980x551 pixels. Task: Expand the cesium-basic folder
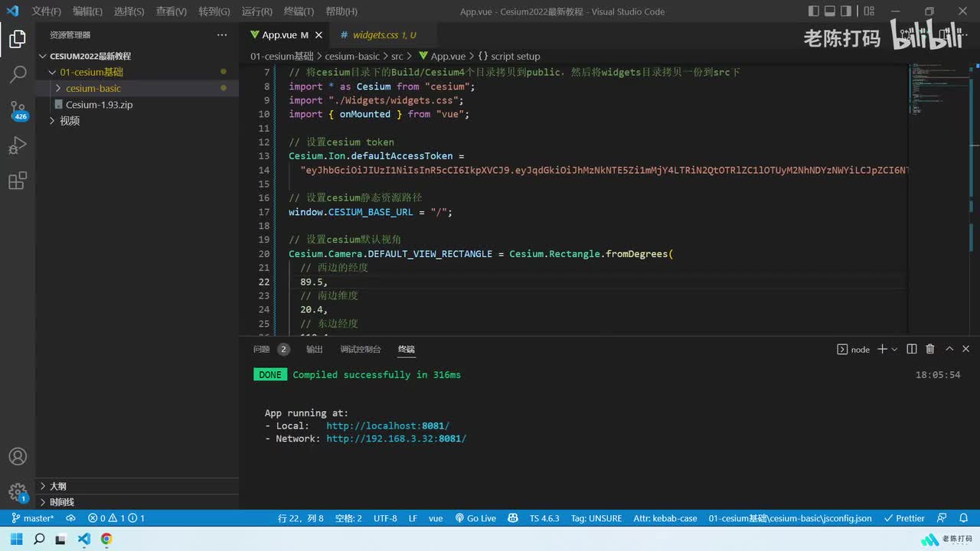93,88
